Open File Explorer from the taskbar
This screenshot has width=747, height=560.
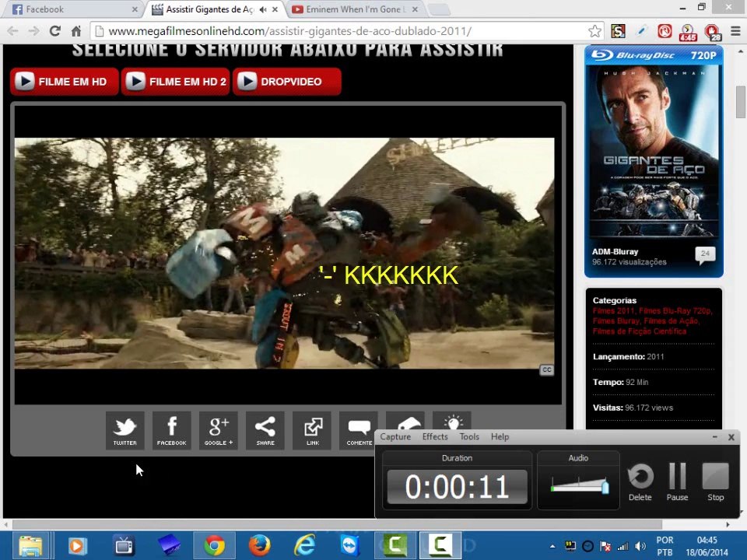(31, 546)
